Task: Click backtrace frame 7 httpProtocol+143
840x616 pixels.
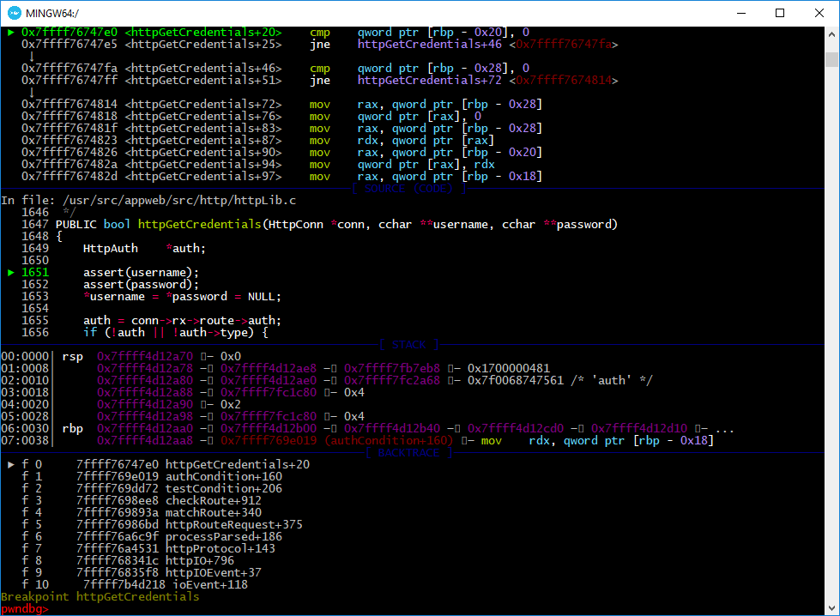Action: (148, 548)
